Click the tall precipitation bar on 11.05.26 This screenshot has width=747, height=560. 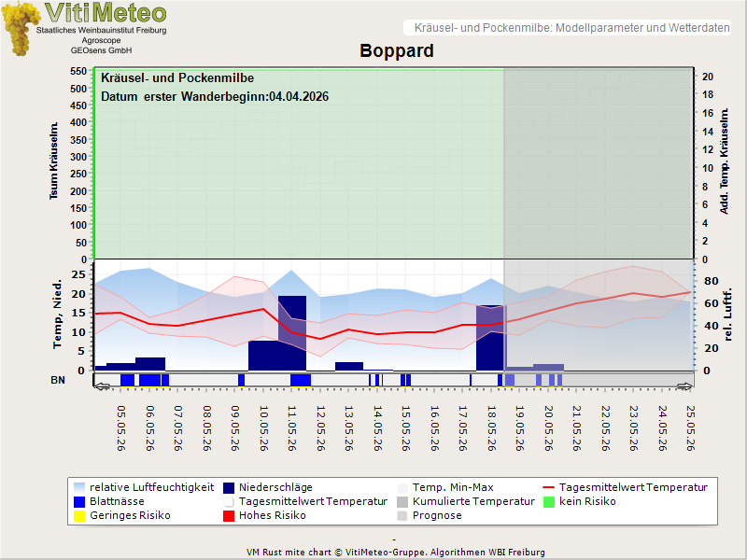[292, 333]
